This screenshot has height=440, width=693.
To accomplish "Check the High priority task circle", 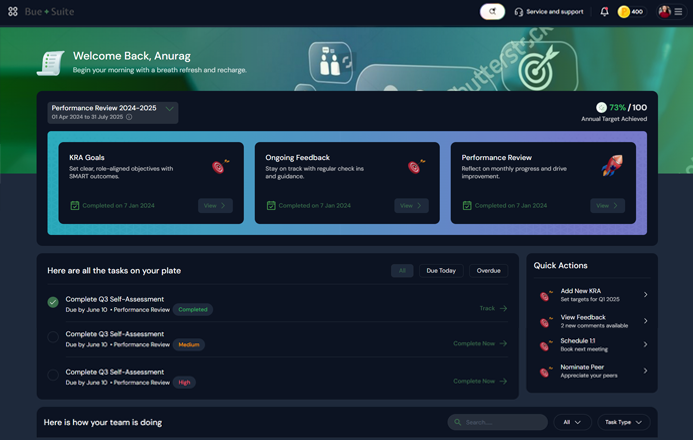I will pos(53,375).
